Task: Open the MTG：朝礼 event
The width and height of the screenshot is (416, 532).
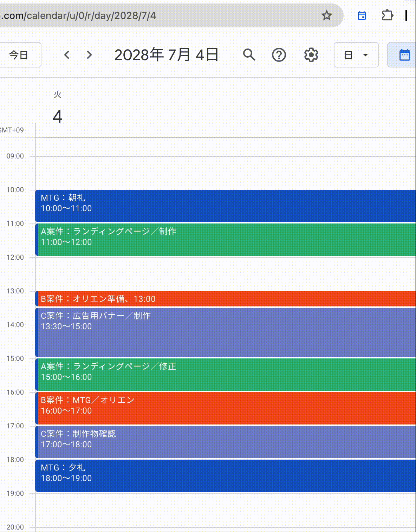Action: point(226,206)
